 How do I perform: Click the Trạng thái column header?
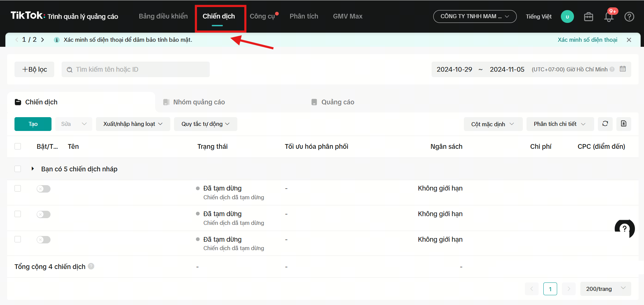(x=212, y=146)
